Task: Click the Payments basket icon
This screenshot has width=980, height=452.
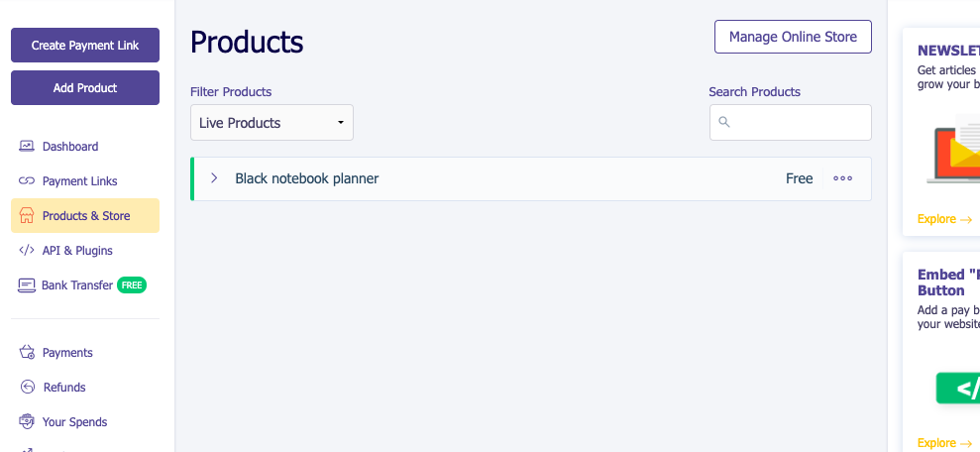Action: coord(27,353)
